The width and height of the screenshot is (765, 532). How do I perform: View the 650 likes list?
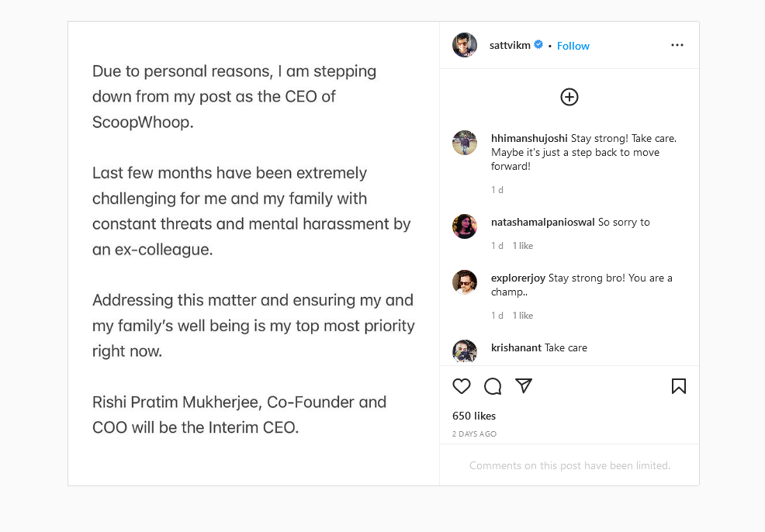474,416
